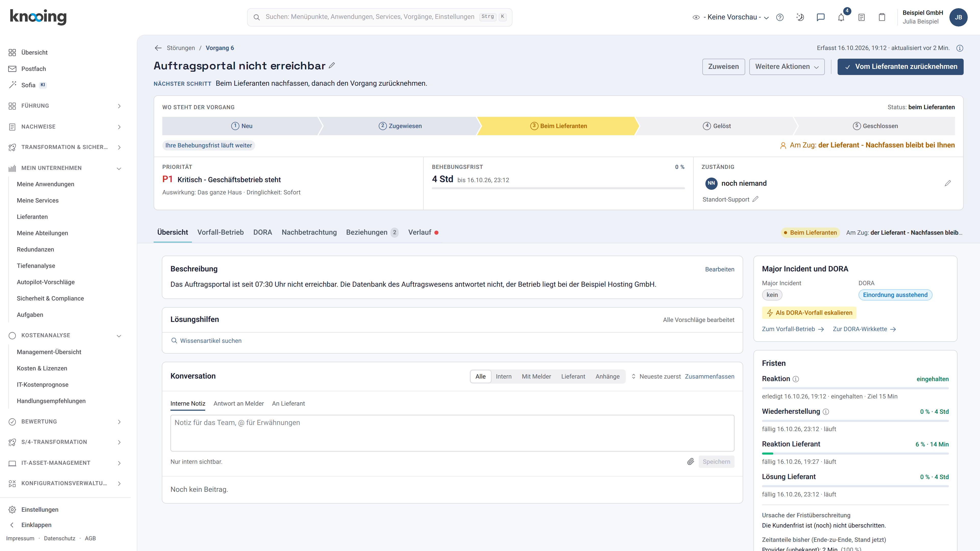Go back using the arrow beside Störungen
This screenshot has width=980, height=551.
point(158,48)
